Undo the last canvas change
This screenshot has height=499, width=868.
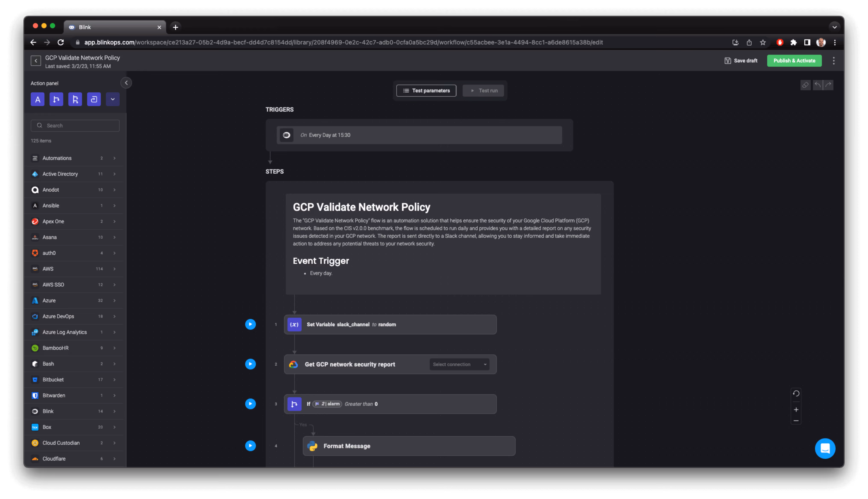click(x=818, y=85)
